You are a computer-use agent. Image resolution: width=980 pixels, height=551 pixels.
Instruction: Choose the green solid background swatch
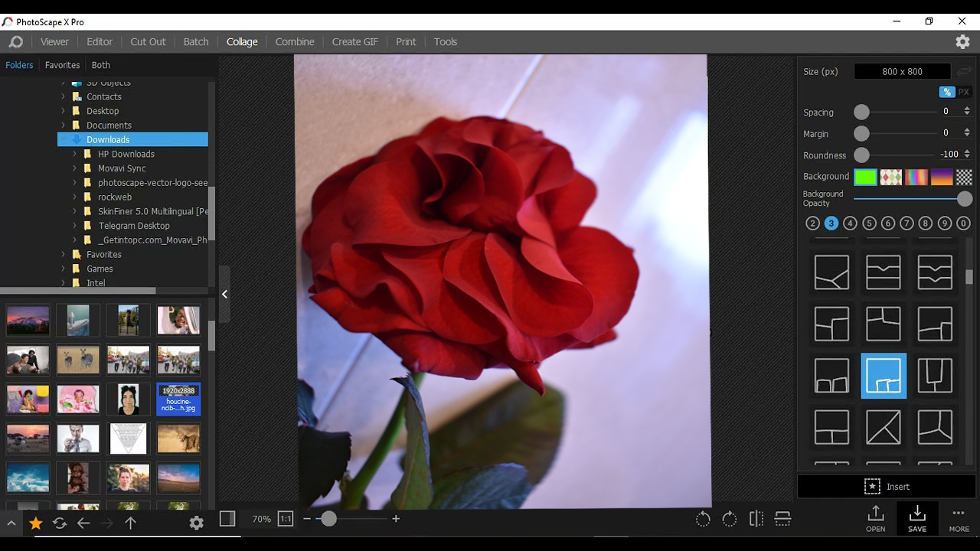(865, 177)
